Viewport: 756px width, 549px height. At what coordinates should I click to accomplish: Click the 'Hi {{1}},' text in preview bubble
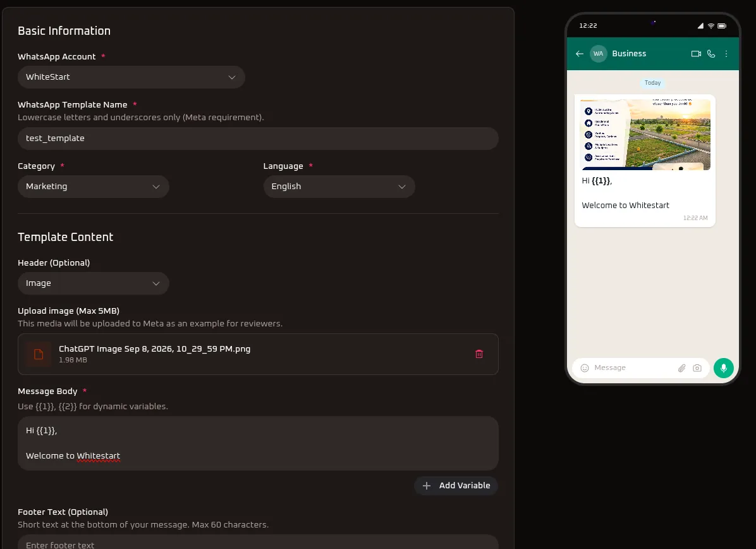[x=597, y=181]
